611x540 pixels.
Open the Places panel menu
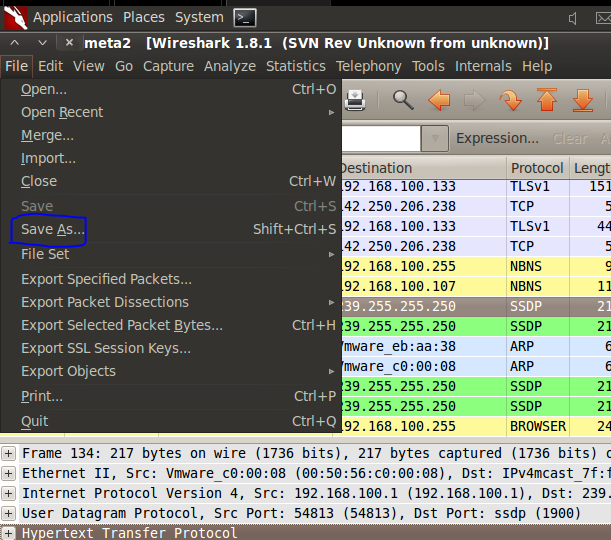[x=144, y=18]
